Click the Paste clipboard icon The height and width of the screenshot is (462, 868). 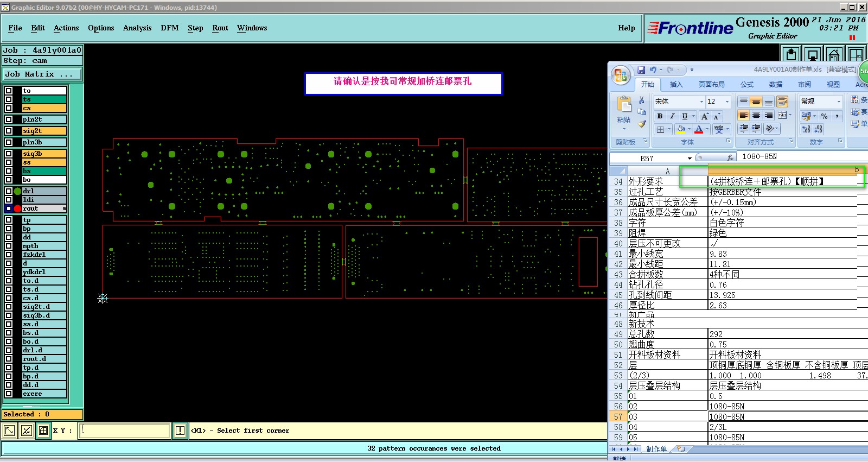[x=624, y=104]
